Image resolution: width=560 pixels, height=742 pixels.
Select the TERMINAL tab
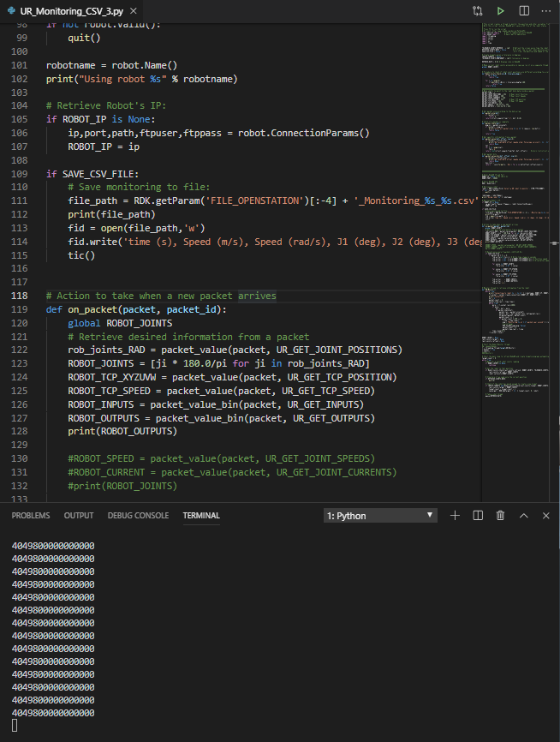pyautogui.click(x=201, y=516)
